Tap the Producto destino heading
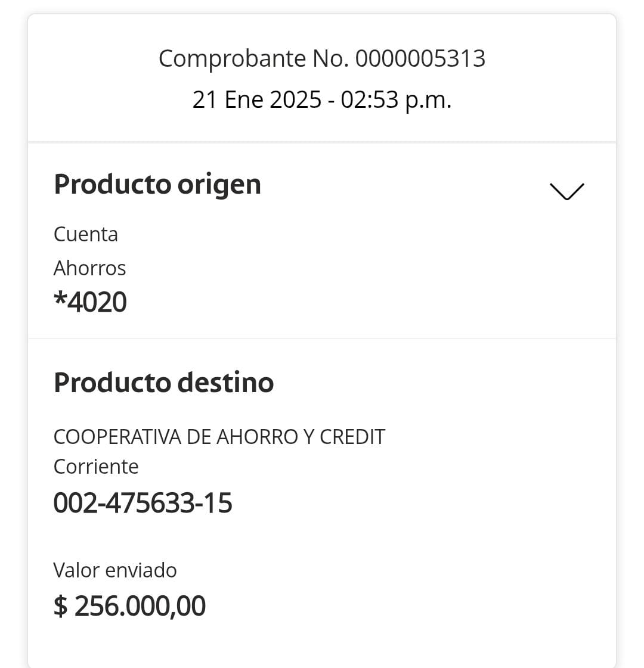Image resolution: width=644 pixels, height=668 pixels. (164, 383)
